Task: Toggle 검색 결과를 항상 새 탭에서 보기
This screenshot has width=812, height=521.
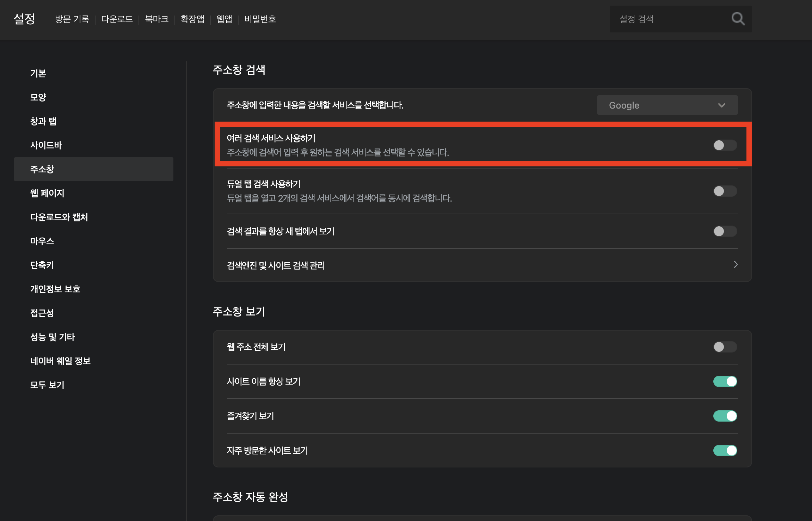Action: click(725, 231)
